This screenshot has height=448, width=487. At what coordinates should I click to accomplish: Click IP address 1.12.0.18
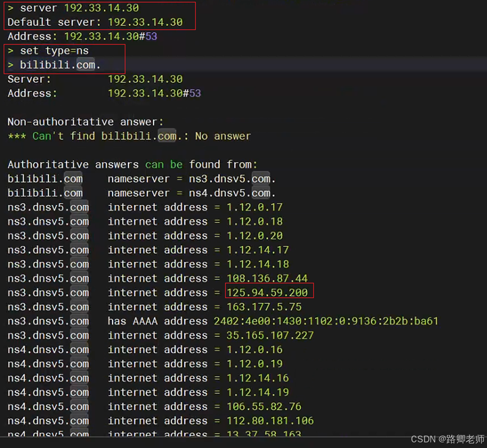[x=254, y=221]
